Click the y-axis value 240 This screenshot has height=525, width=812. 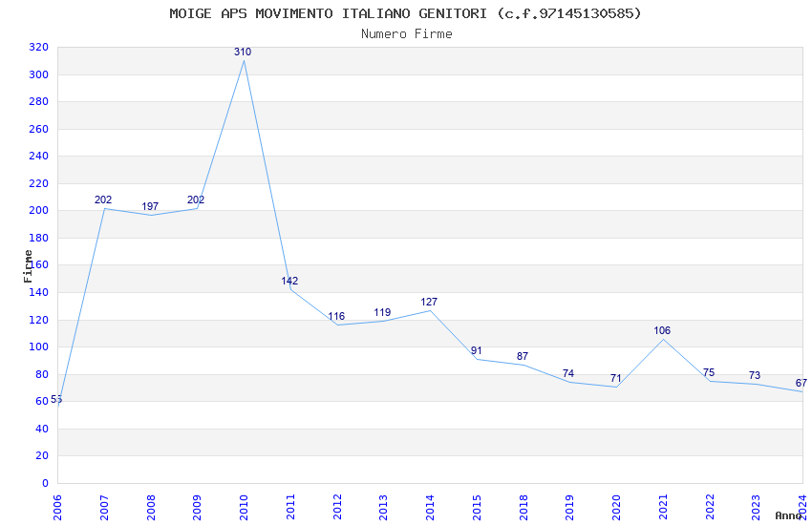pyautogui.click(x=39, y=156)
